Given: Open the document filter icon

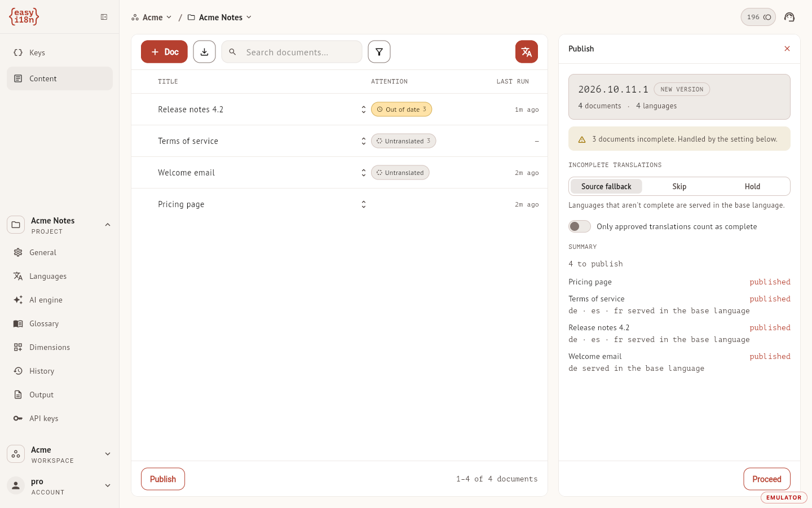Looking at the screenshot, I should (379, 52).
